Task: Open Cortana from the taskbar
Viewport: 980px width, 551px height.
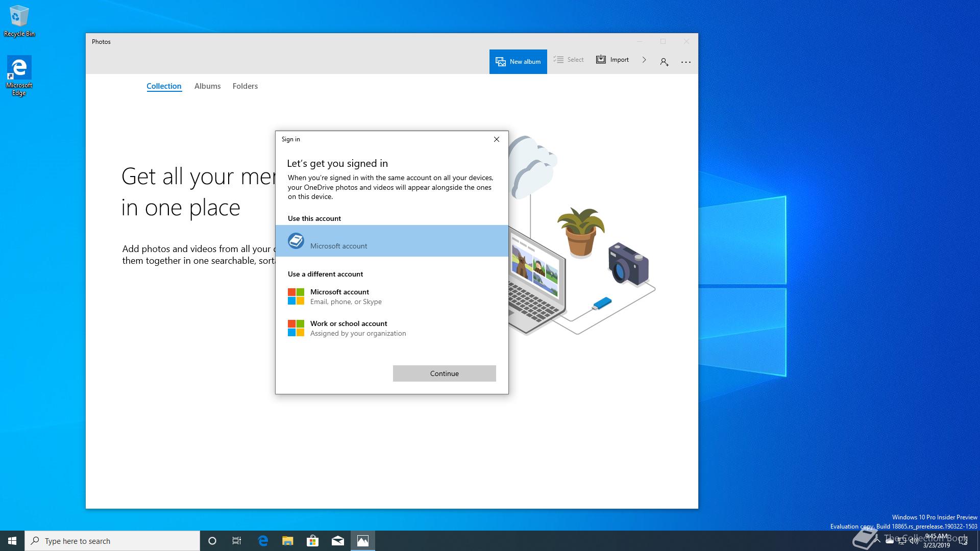Action: [212, 541]
